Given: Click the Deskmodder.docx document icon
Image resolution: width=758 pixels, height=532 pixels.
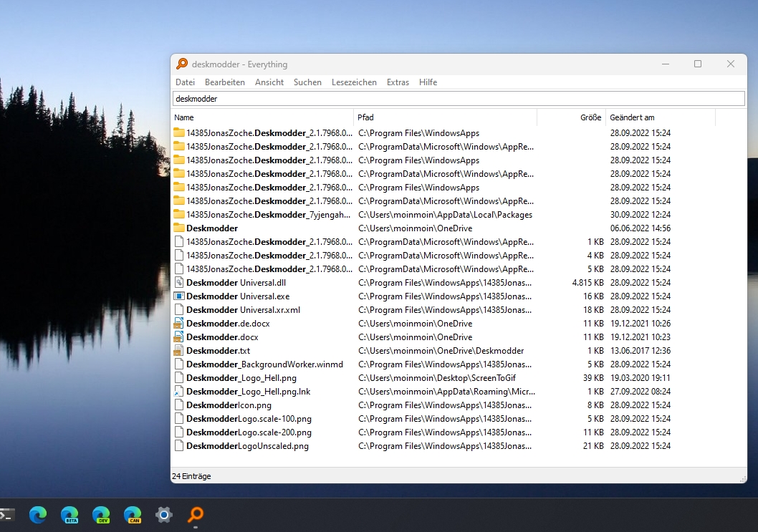Looking at the screenshot, I should pyautogui.click(x=179, y=337).
